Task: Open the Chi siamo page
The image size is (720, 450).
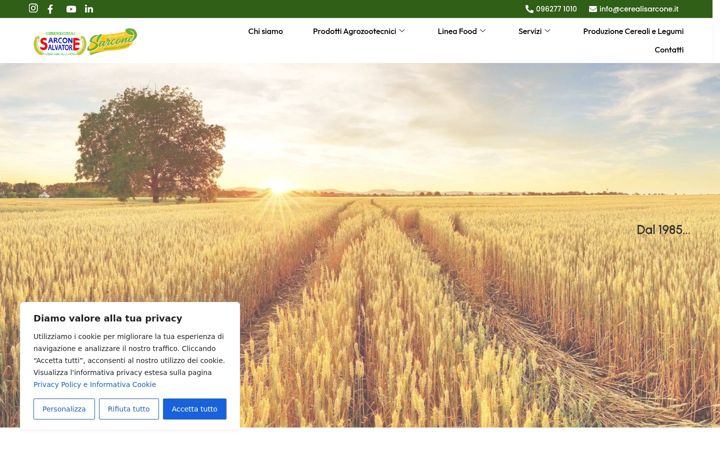Action: [265, 31]
